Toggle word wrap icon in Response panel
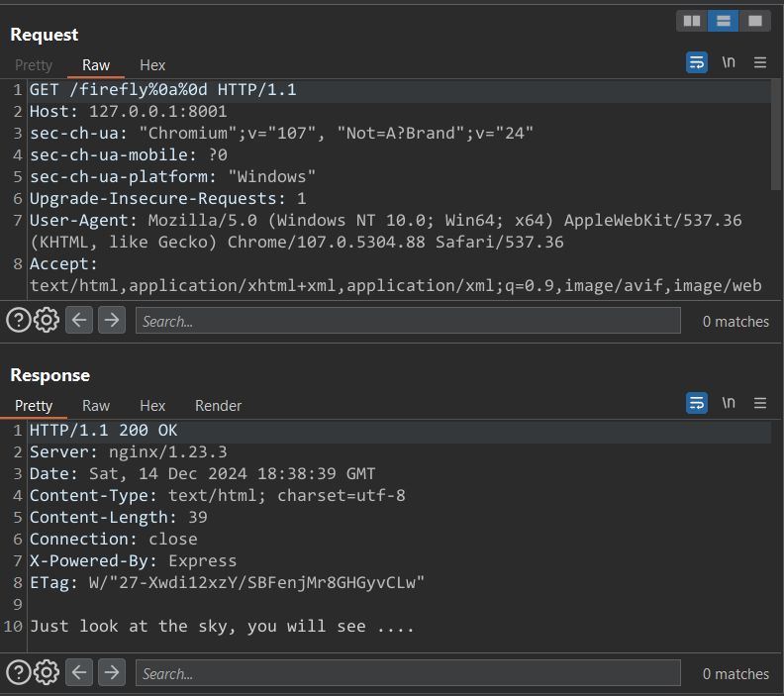This screenshot has width=784, height=696. click(697, 403)
